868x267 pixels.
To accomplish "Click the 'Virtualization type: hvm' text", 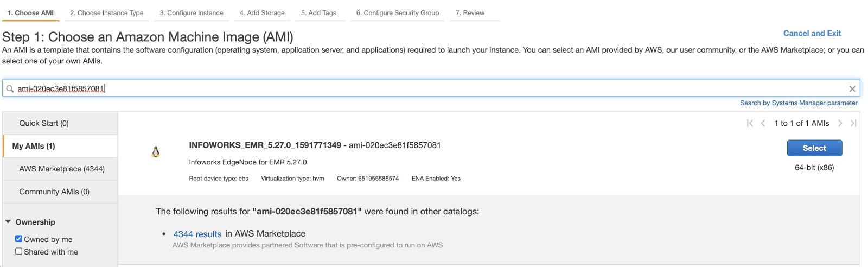I will 292,178.
